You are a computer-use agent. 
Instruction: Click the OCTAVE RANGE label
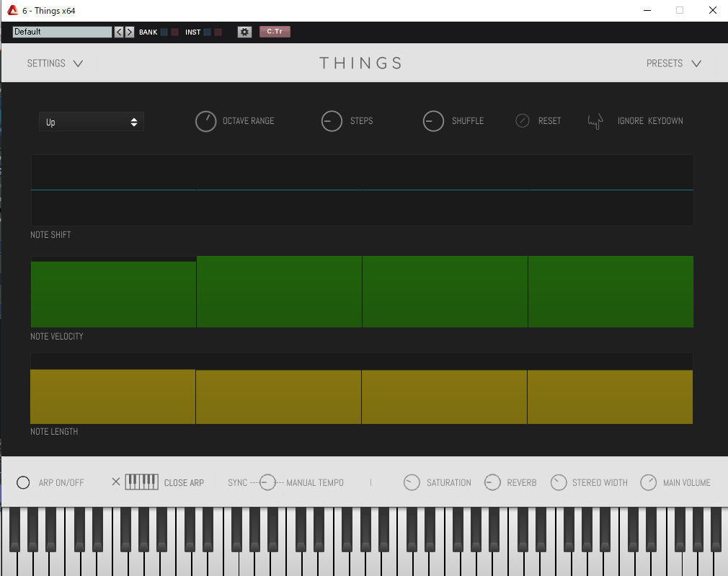pyautogui.click(x=249, y=121)
